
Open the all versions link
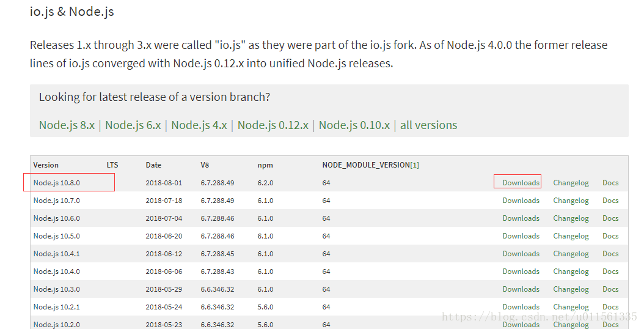click(x=429, y=125)
